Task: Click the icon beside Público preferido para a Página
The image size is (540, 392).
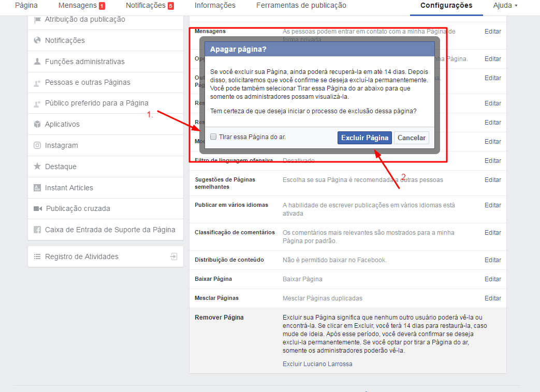Action: tap(37, 103)
